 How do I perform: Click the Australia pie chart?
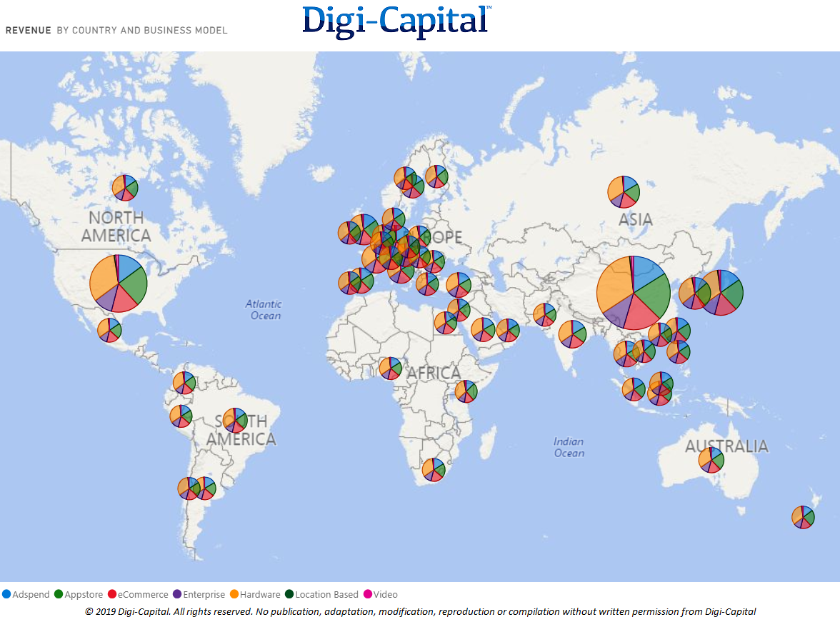(x=711, y=460)
